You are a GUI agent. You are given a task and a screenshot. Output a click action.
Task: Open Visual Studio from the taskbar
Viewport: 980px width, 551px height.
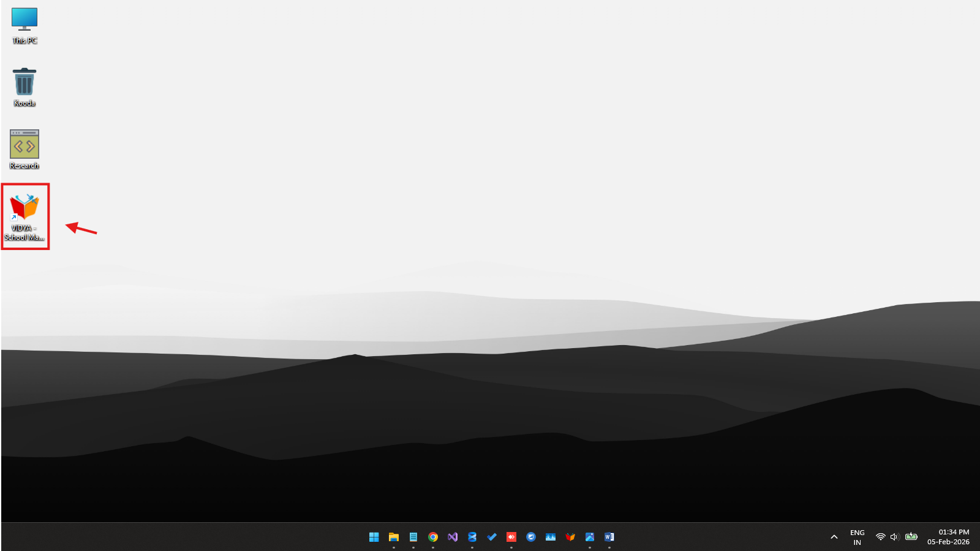tap(453, 537)
